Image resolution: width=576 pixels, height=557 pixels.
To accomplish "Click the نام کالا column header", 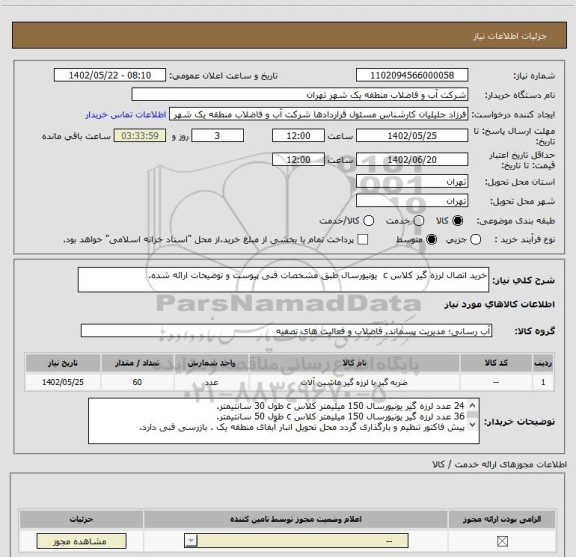I will coord(354,363).
